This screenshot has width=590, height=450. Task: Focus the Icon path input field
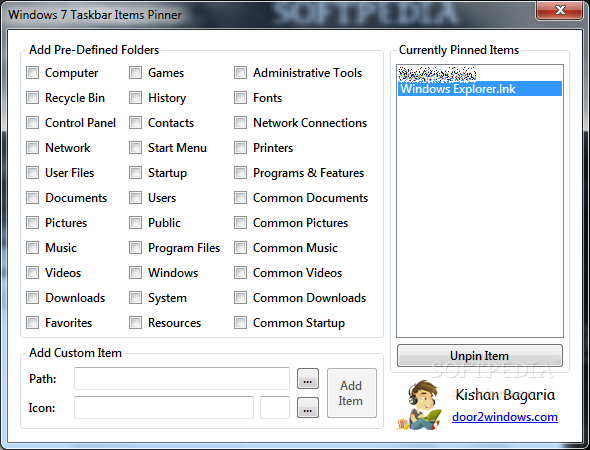(164, 407)
